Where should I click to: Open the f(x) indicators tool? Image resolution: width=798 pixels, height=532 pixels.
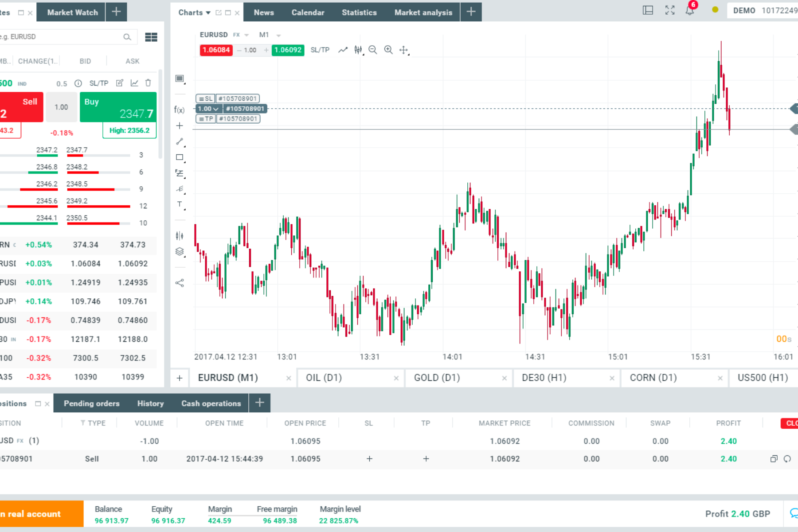pyautogui.click(x=179, y=110)
